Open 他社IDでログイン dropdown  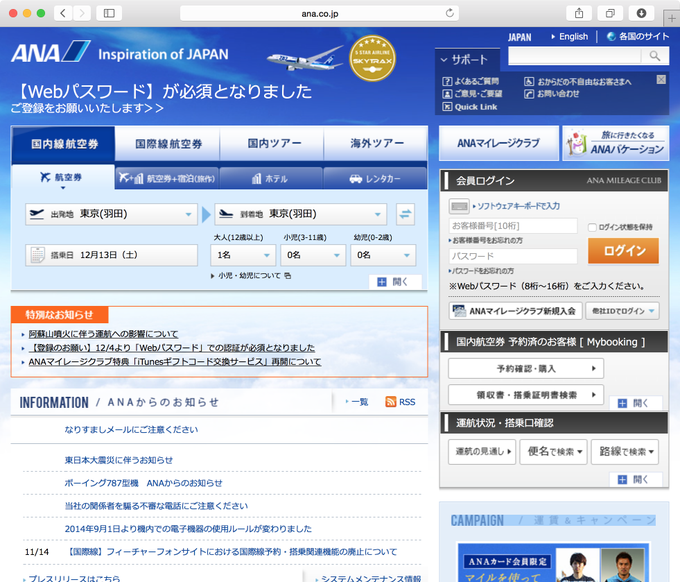(623, 311)
